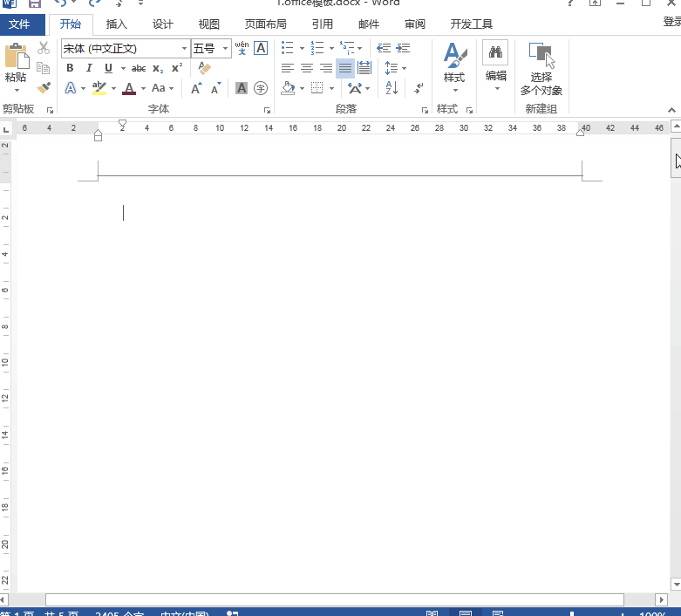Open the 页面布局 tab
This screenshot has height=616, width=681.
click(x=265, y=24)
